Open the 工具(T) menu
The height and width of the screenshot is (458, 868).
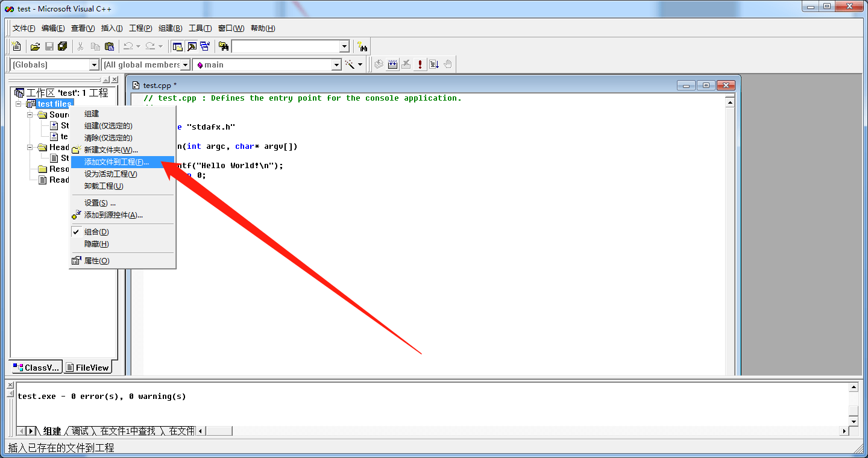point(200,28)
